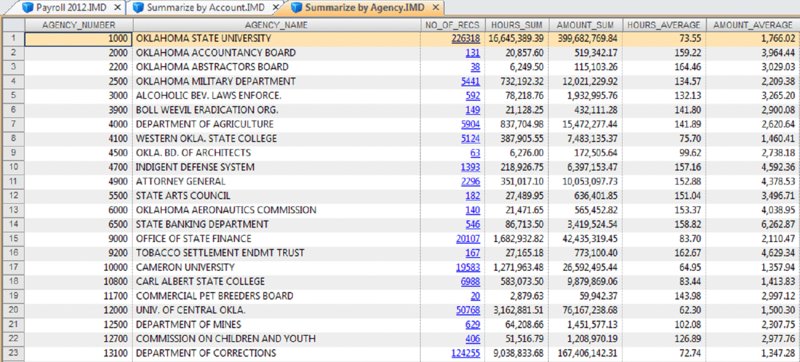
Task: Sort by AGENCY_NUMBER column header
Action: (79, 25)
